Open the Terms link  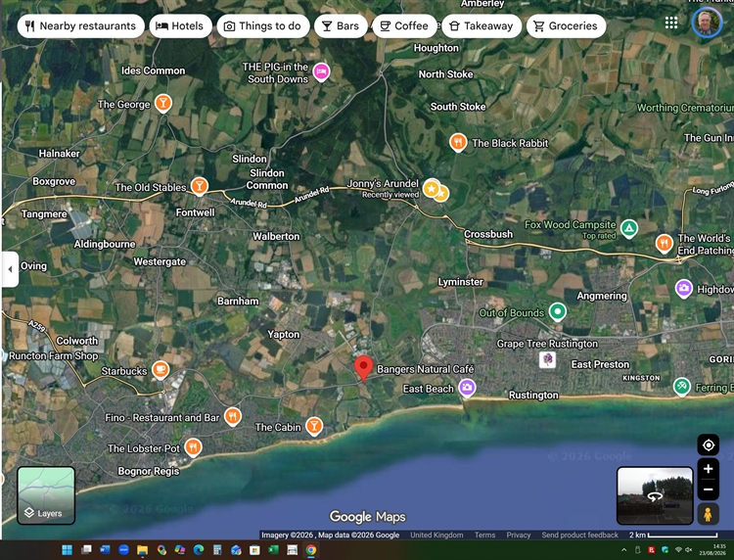click(484, 535)
